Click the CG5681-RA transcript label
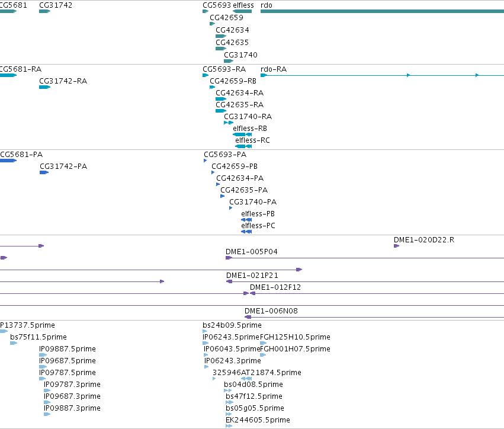 click(x=21, y=69)
